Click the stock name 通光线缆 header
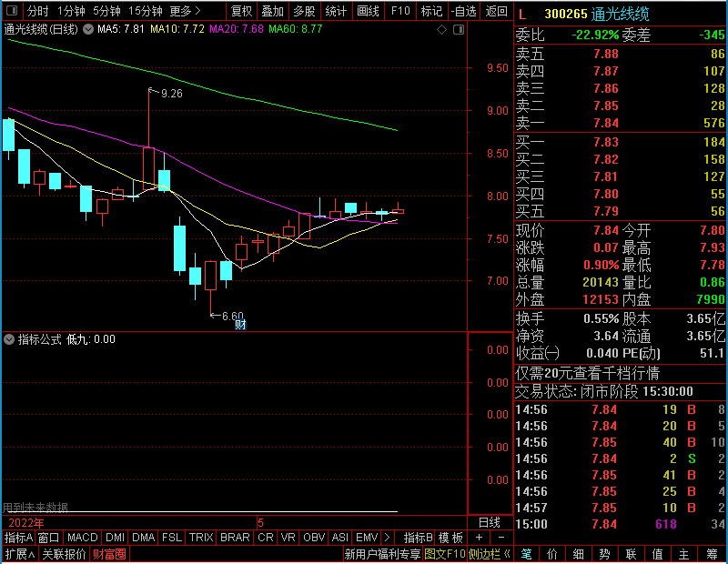This screenshot has height=564, width=728. pyautogui.click(x=621, y=14)
